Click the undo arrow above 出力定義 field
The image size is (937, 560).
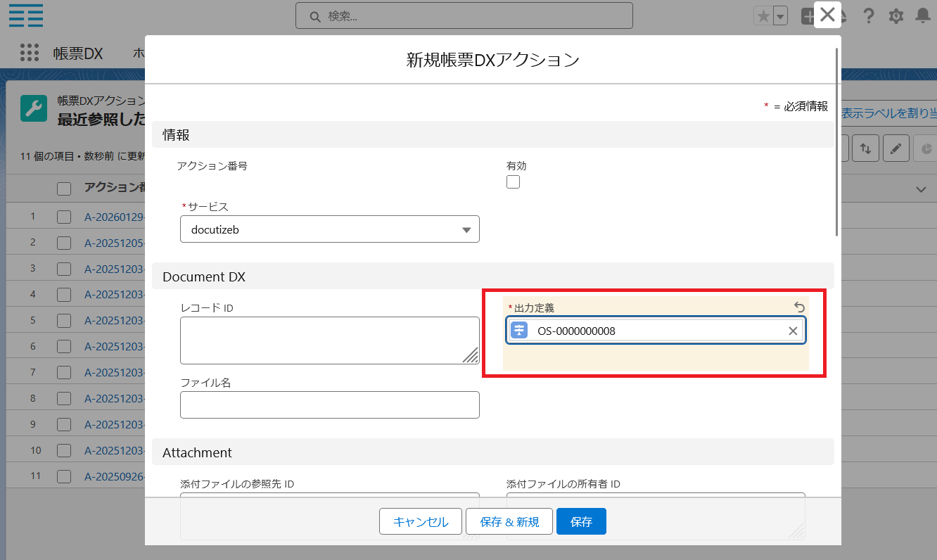(x=799, y=307)
